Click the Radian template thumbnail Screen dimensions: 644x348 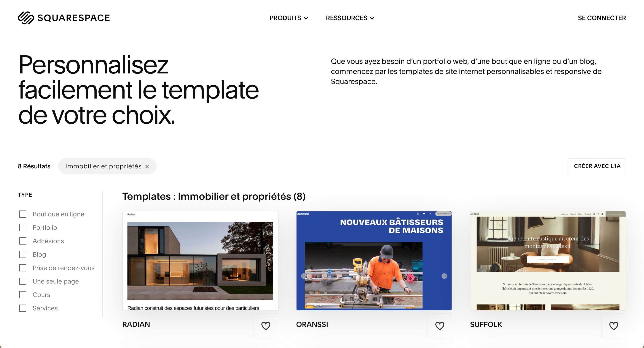click(200, 261)
